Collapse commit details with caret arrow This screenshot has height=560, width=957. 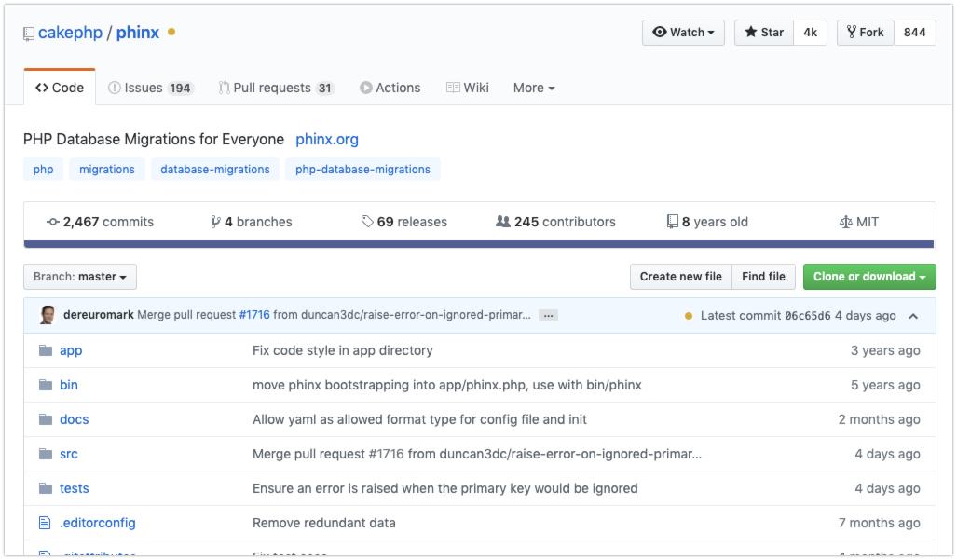pyautogui.click(x=913, y=316)
